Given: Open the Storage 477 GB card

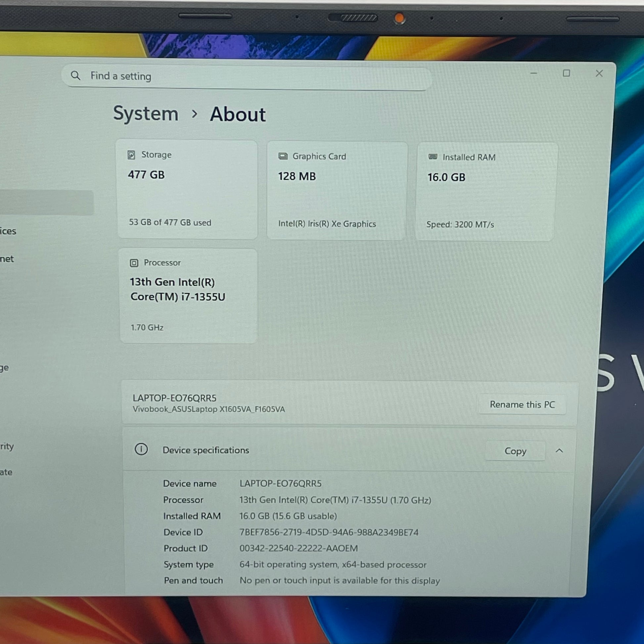Looking at the screenshot, I should click(x=187, y=189).
